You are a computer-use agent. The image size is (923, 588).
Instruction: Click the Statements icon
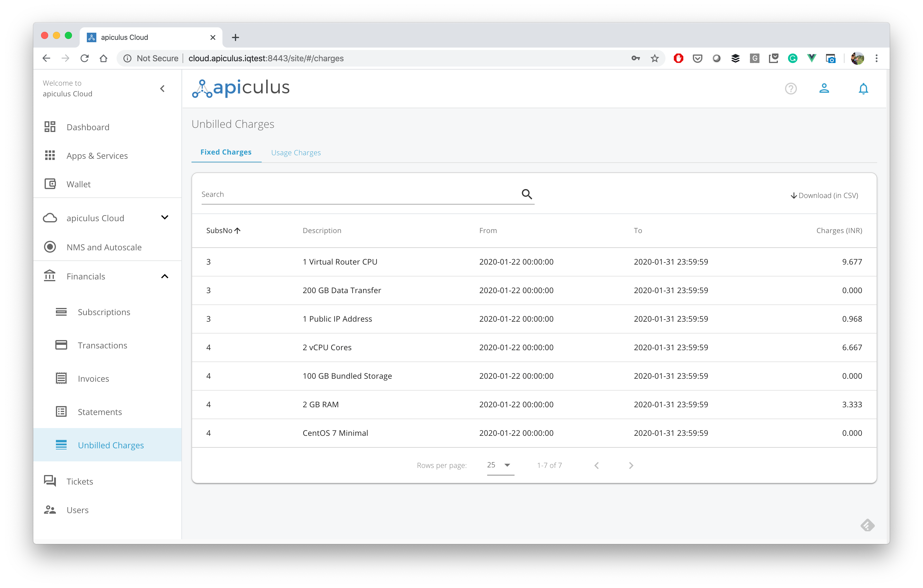click(61, 412)
